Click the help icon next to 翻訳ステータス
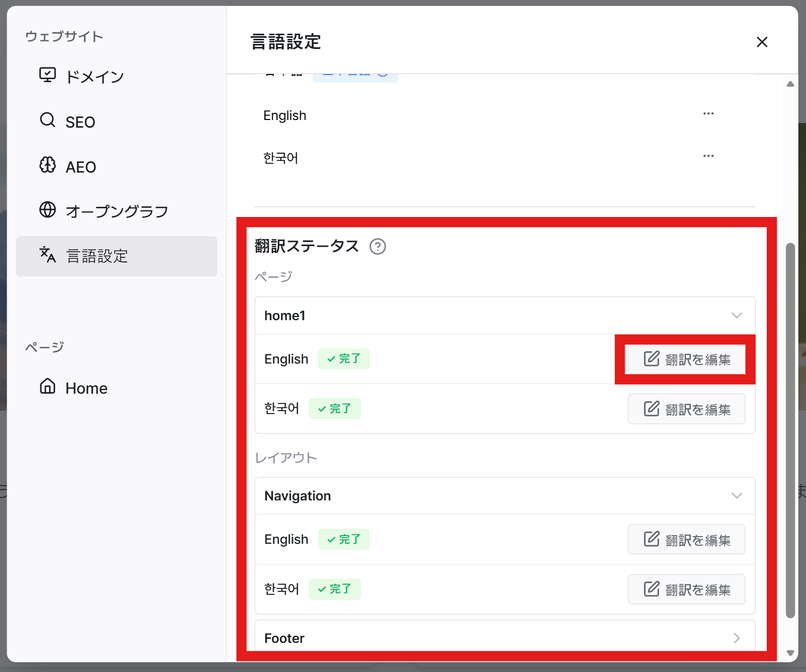The height and width of the screenshot is (672, 806). click(x=377, y=247)
